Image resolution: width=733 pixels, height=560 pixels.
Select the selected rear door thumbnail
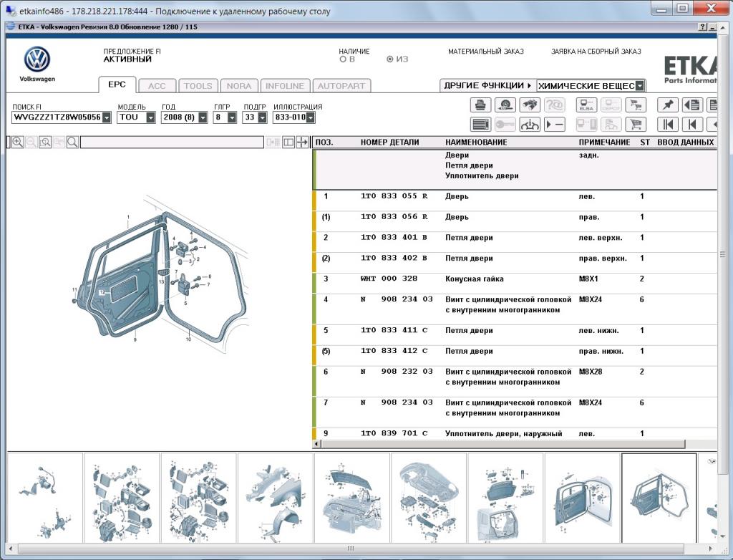click(x=659, y=498)
